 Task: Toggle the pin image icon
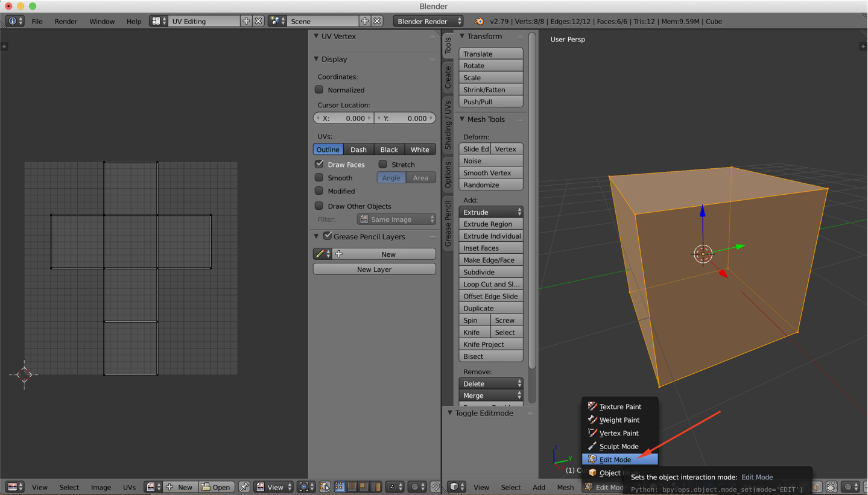click(x=244, y=487)
